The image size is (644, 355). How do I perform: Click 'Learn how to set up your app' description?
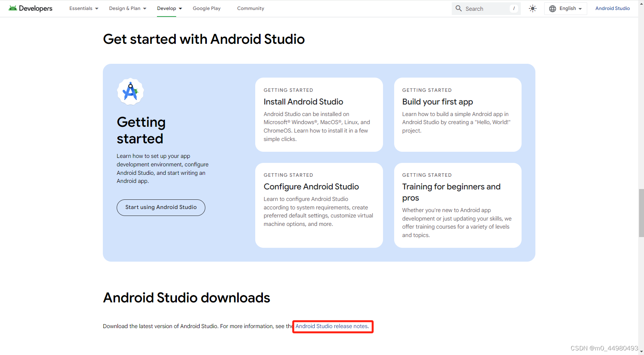click(x=163, y=169)
